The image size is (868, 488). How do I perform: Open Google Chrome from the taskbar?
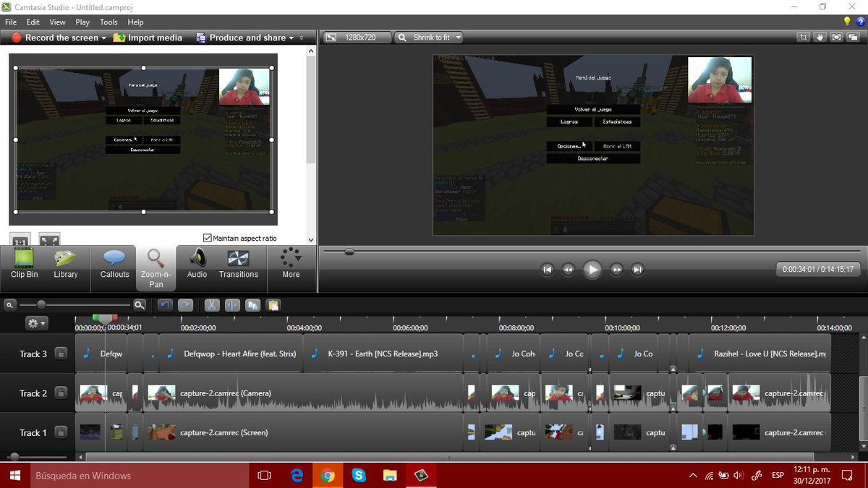tap(328, 475)
